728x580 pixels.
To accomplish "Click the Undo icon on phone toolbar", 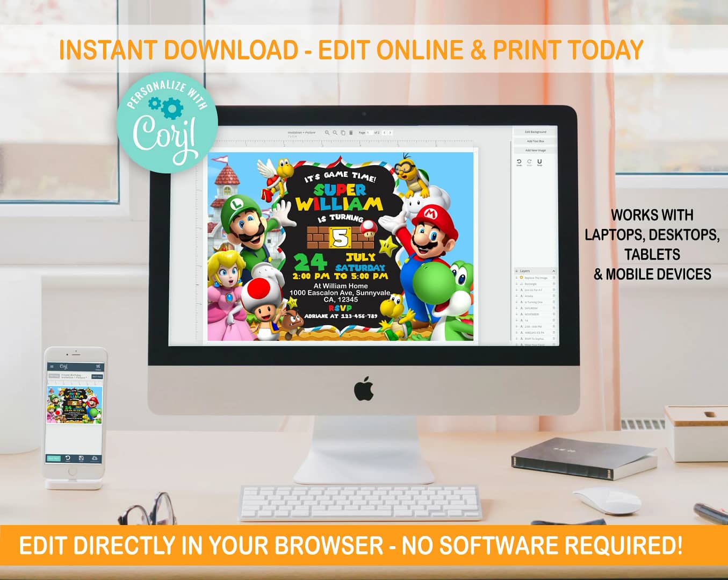I will [x=68, y=458].
